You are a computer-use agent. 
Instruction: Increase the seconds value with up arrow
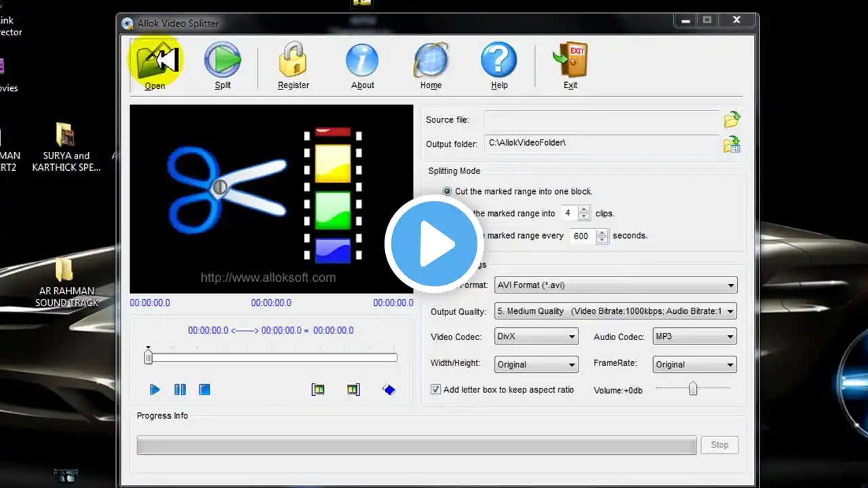(x=601, y=232)
